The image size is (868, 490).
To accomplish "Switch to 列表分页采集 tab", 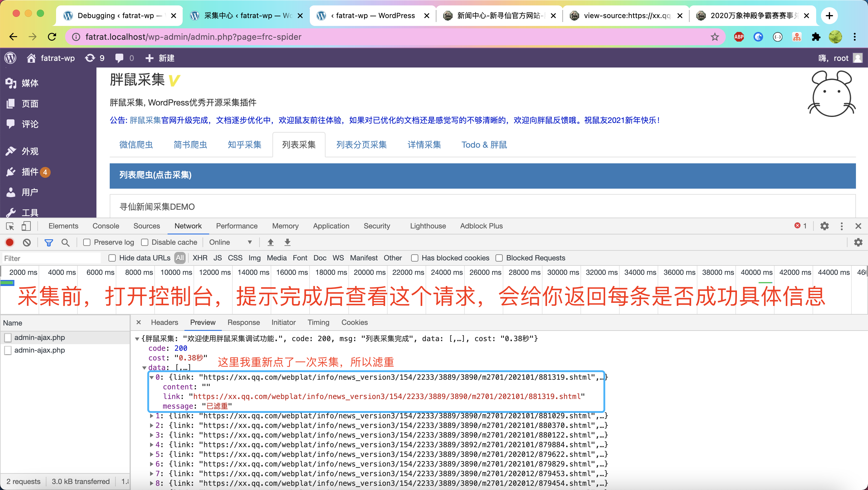I will (x=362, y=145).
